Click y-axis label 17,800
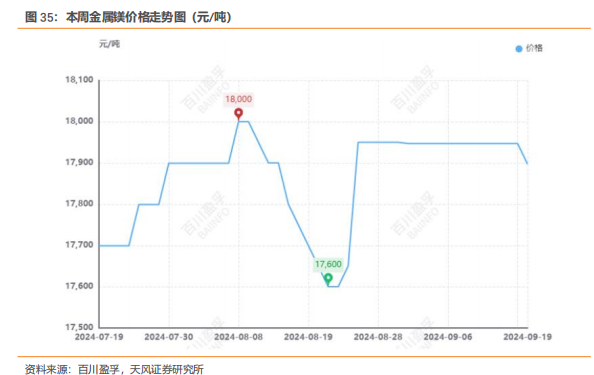The height and width of the screenshot is (375, 594). point(79,204)
